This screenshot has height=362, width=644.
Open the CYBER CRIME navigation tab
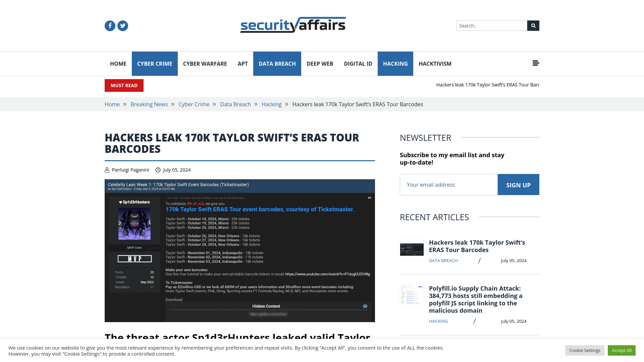click(154, 64)
